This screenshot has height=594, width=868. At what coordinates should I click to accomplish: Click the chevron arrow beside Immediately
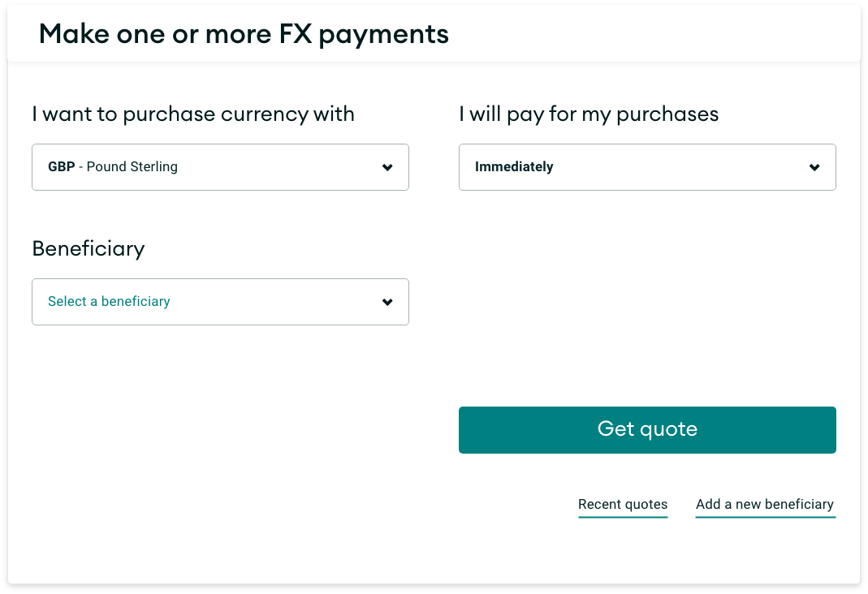[814, 167]
